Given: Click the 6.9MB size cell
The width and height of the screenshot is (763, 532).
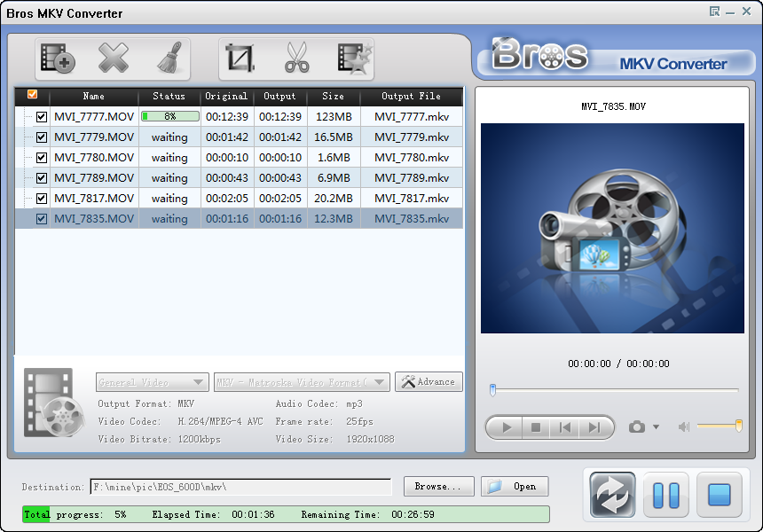Looking at the screenshot, I should (334, 178).
